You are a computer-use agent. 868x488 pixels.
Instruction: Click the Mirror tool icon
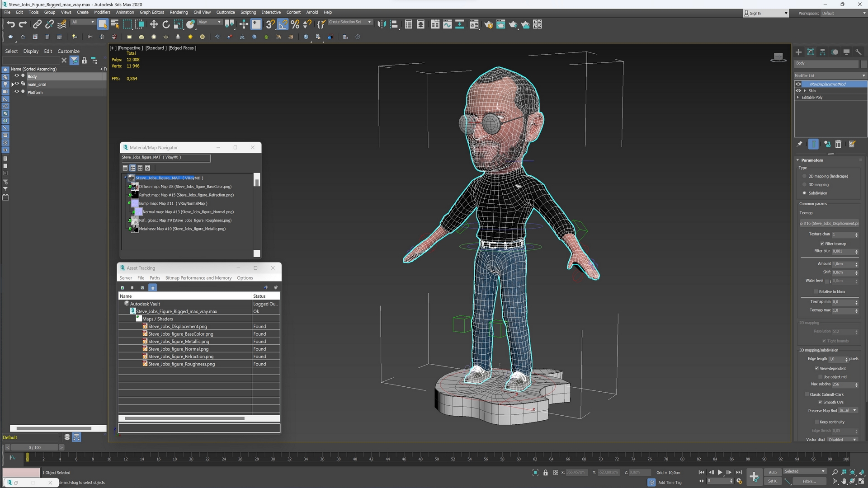pyautogui.click(x=382, y=24)
